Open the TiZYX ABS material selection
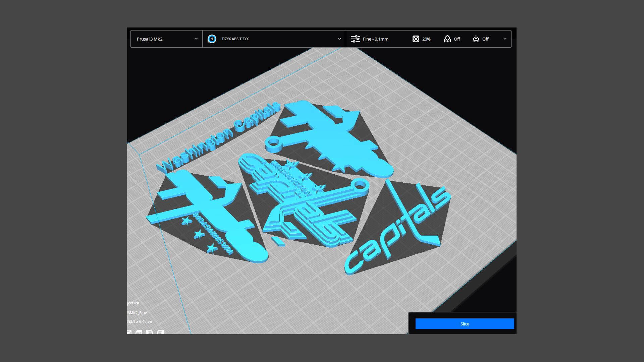The width and height of the screenshot is (644, 362). click(x=235, y=39)
